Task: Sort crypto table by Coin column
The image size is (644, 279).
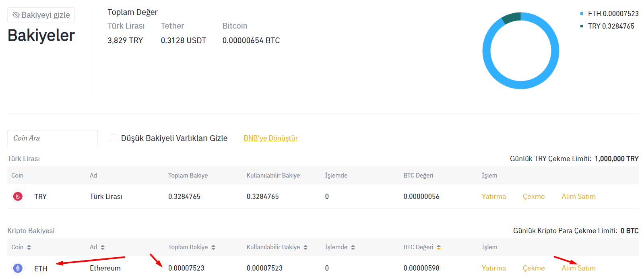Action: [x=29, y=247]
